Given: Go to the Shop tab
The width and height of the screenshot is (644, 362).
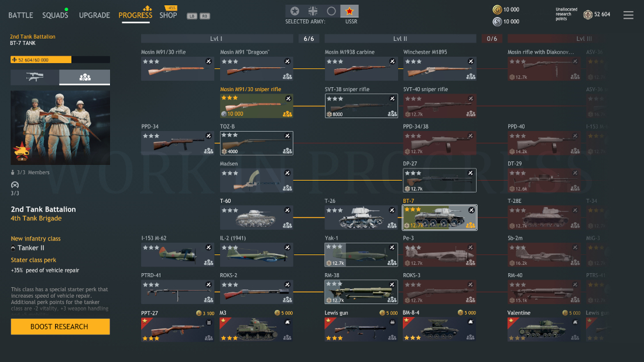Looking at the screenshot, I should tap(168, 15).
